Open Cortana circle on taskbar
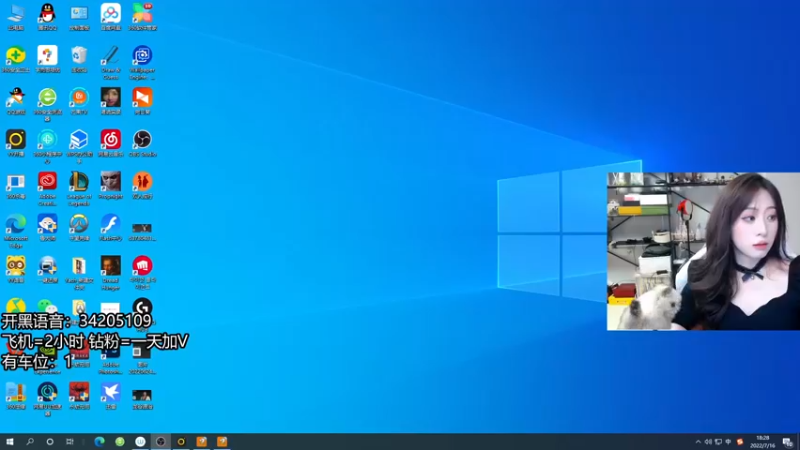The image size is (800, 450). pyautogui.click(x=49, y=441)
